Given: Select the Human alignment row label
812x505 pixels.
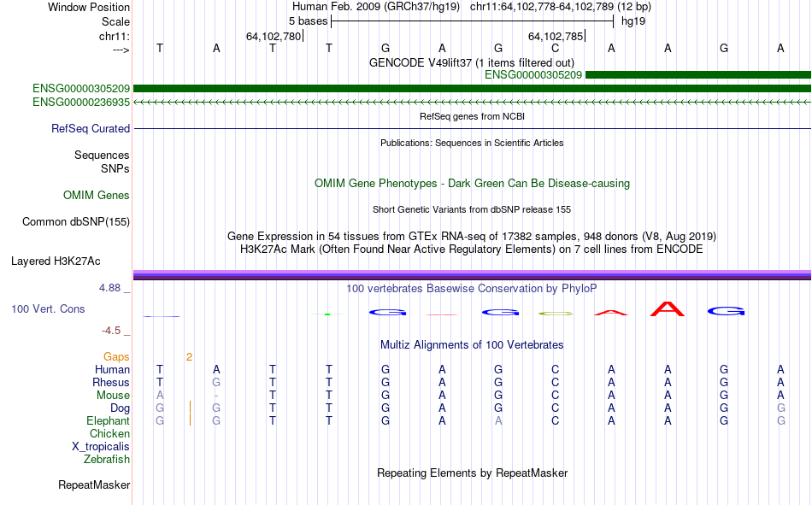Looking at the screenshot, I should tap(112, 370).
